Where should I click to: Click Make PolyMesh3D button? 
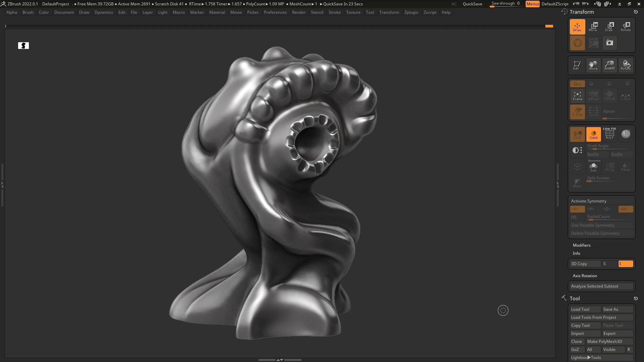point(609,342)
